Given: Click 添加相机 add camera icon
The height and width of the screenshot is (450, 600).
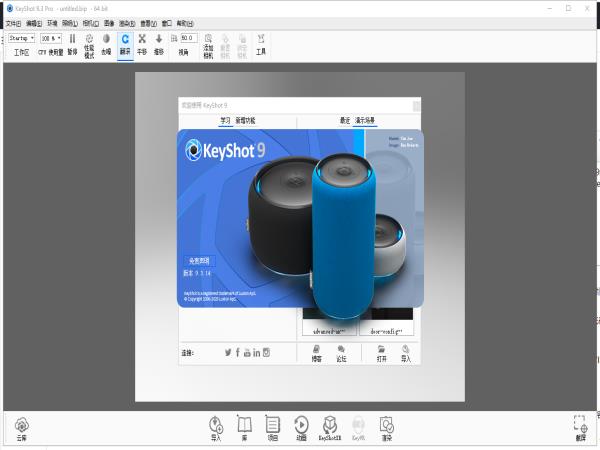Looking at the screenshot, I should coord(208,46).
